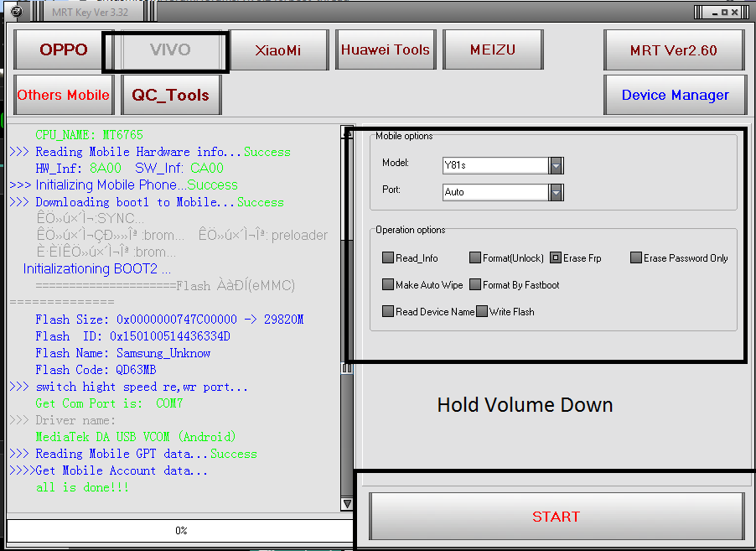This screenshot has height=551, width=756.
Task: Select the VIVO brand tab
Action: coord(170,49)
